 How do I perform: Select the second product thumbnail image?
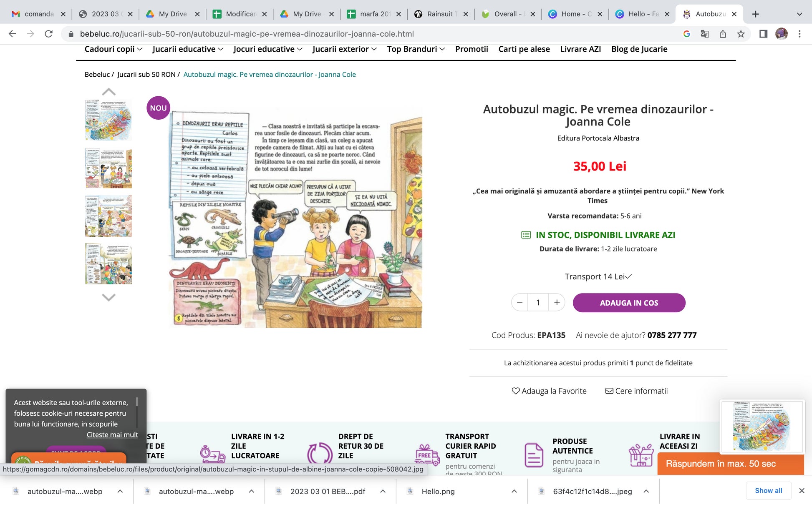[108, 168]
